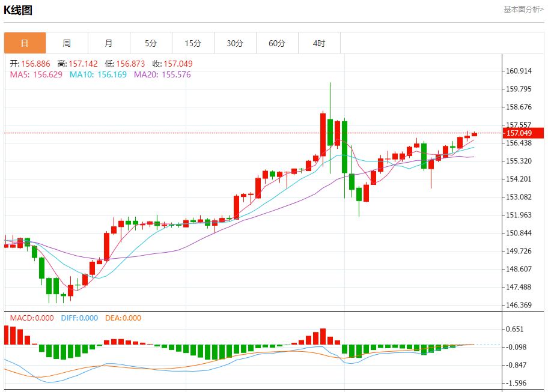Screen dimensions: 548x392
Task: Select the 日 daily chart tab
Action: coord(25,43)
